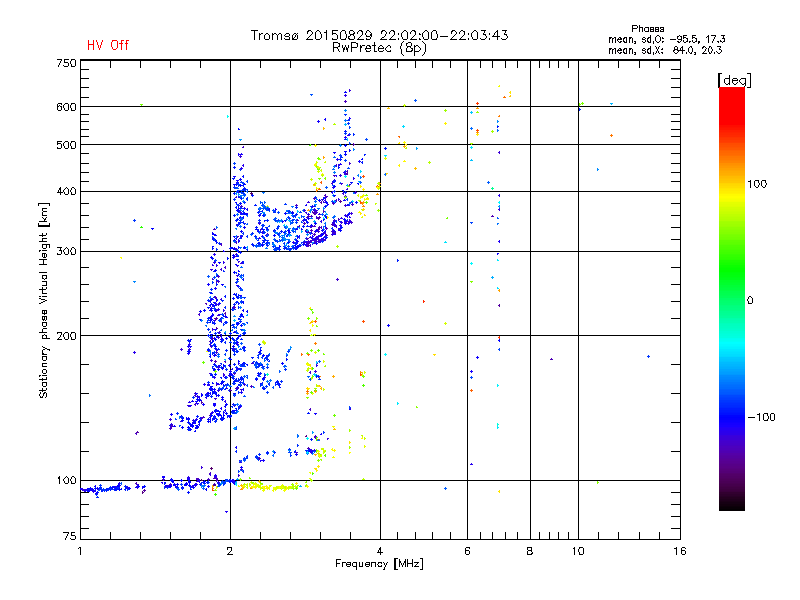
Task: Click the y-axis tick label '300'
Action: (66, 252)
